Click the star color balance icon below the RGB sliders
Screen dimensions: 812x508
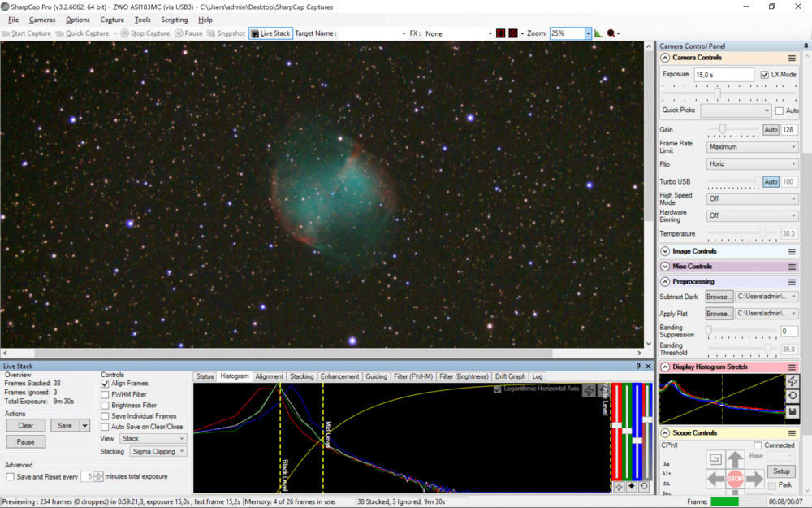(632, 486)
